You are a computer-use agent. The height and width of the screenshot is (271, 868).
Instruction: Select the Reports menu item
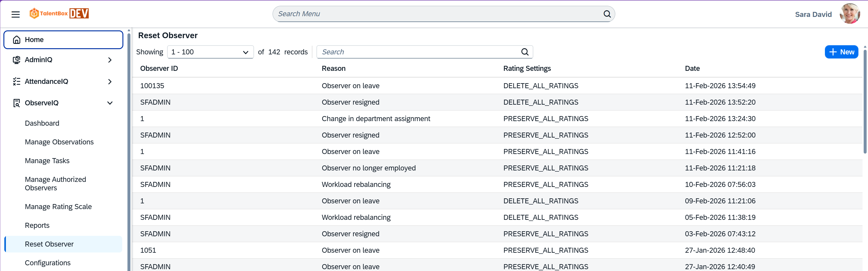[x=37, y=226]
